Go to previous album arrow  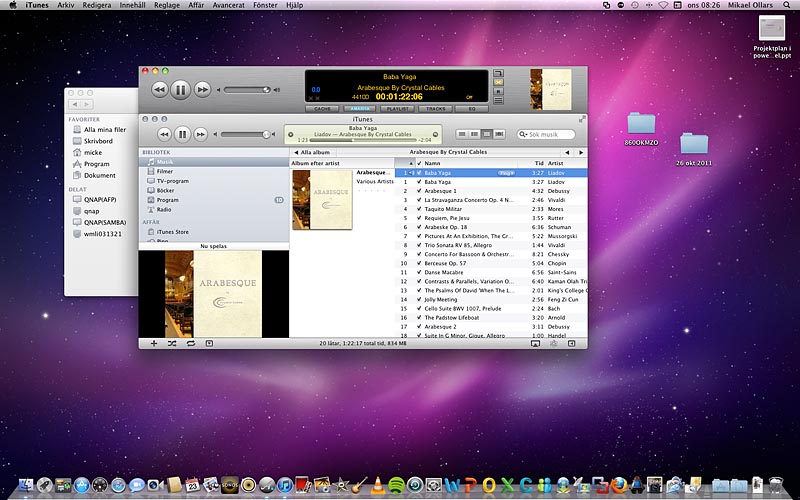(x=567, y=152)
